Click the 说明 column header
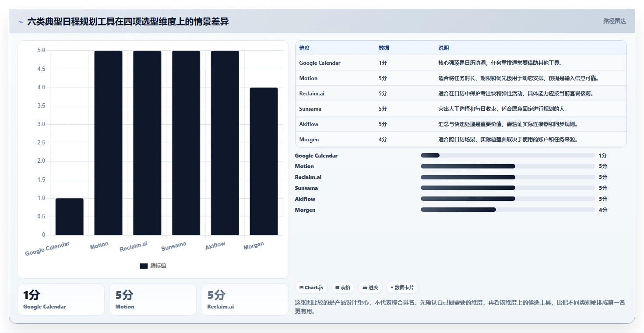 tap(443, 48)
